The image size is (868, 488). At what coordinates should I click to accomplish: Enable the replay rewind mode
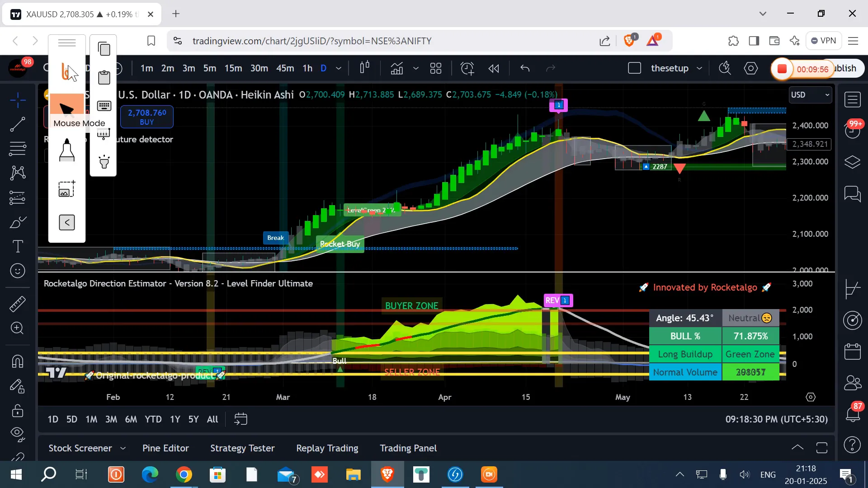click(494, 68)
